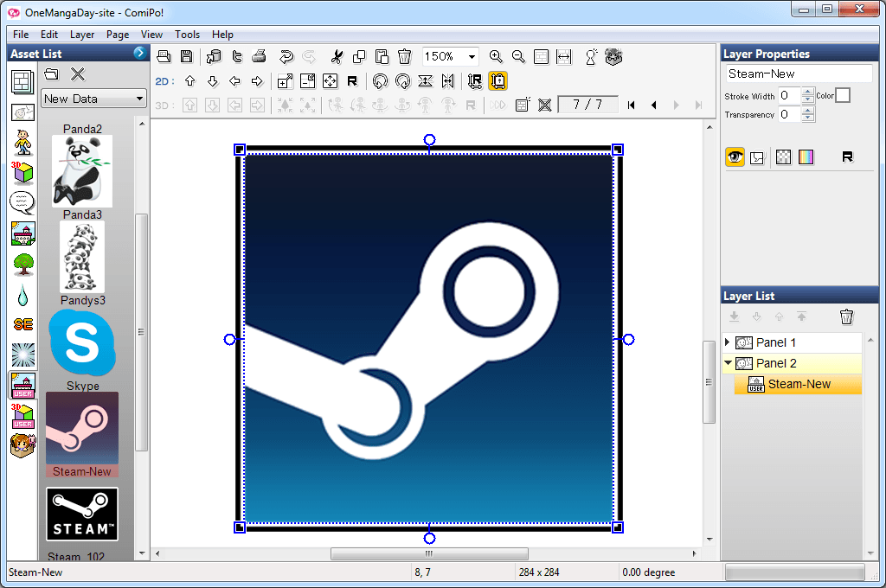Open the stroke Color swatch
Image resolution: width=886 pixels, height=588 pixels.
click(x=843, y=95)
